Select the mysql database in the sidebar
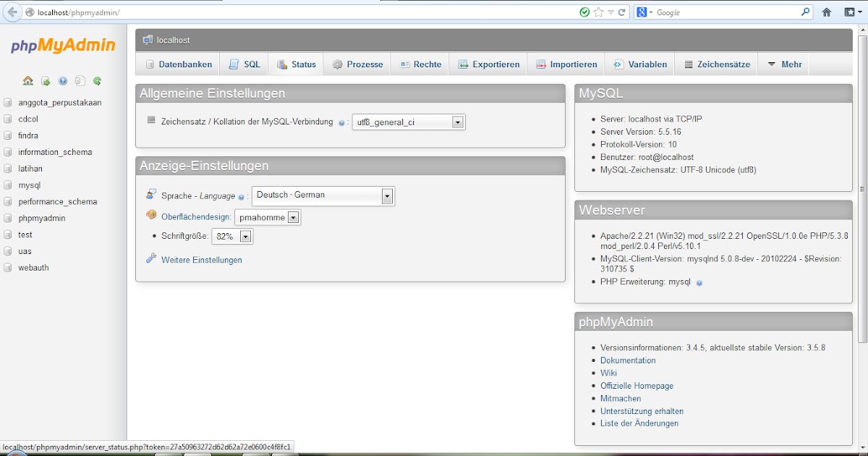This screenshot has height=456, width=868. pyautogui.click(x=30, y=185)
